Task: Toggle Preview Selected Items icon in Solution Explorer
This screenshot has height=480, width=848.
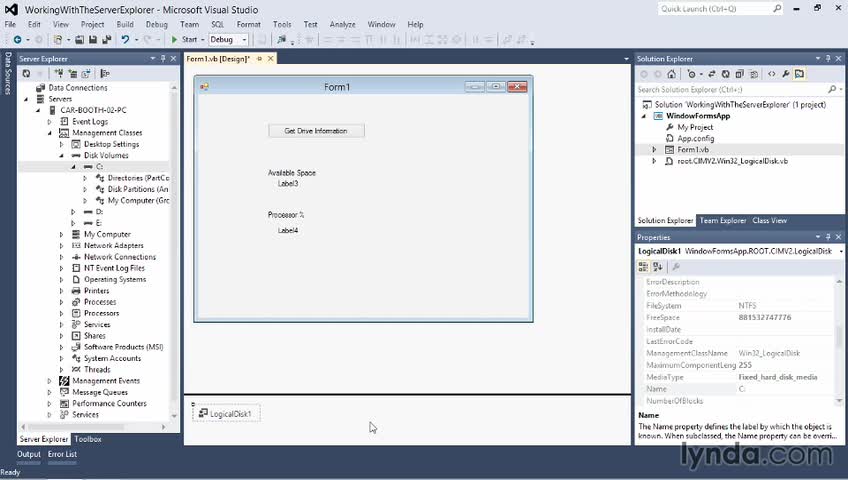Action: click(x=799, y=74)
